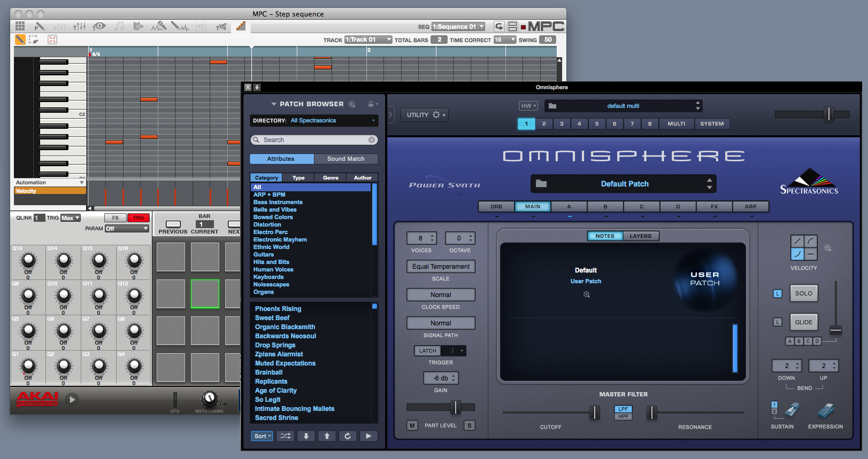Open the SYSTEM page button

coord(712,124)
